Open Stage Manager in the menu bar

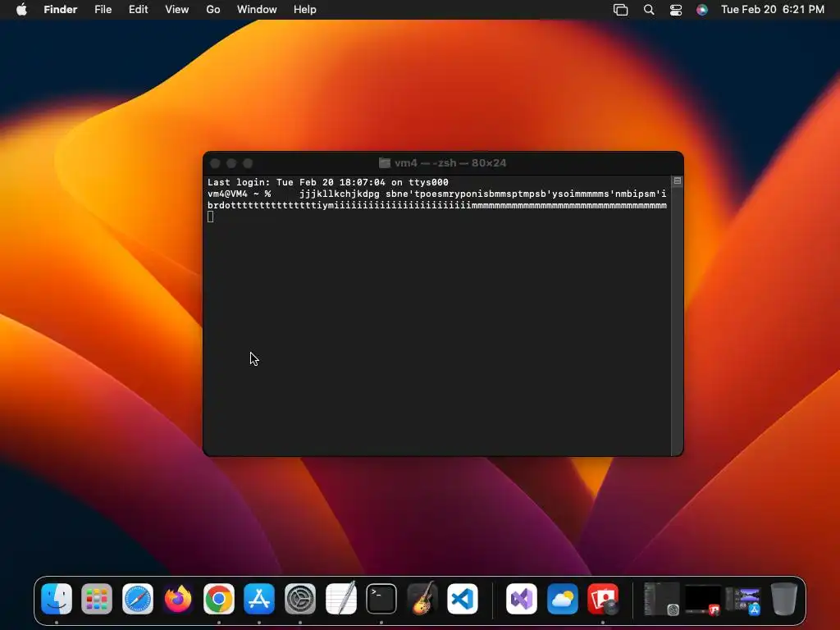point(620,10)
